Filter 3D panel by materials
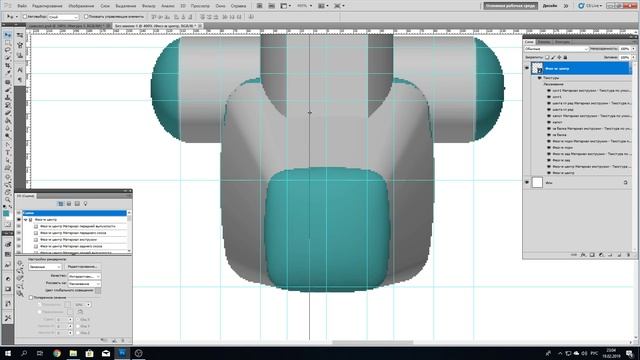 [x=77, y=204]
